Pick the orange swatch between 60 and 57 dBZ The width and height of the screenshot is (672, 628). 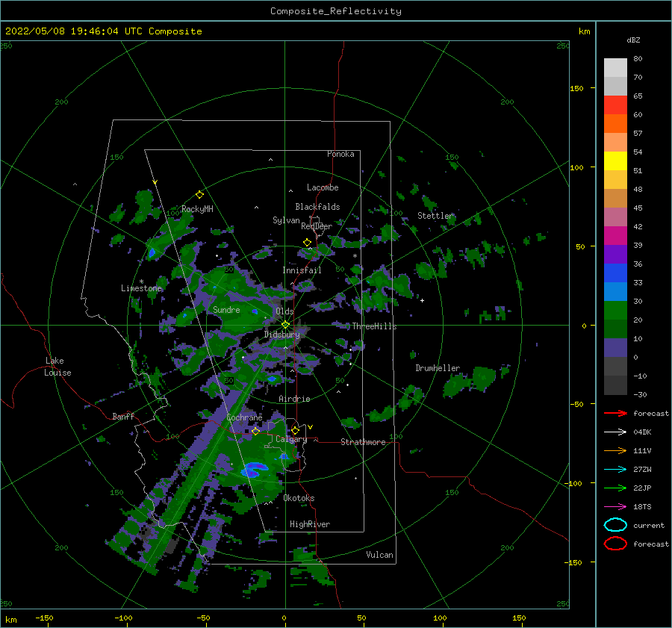(x=615, y=124)
